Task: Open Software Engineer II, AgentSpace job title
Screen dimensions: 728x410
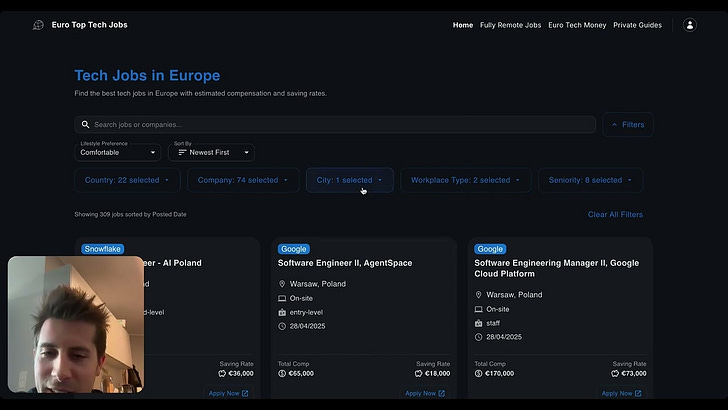Action: (345, 263)
